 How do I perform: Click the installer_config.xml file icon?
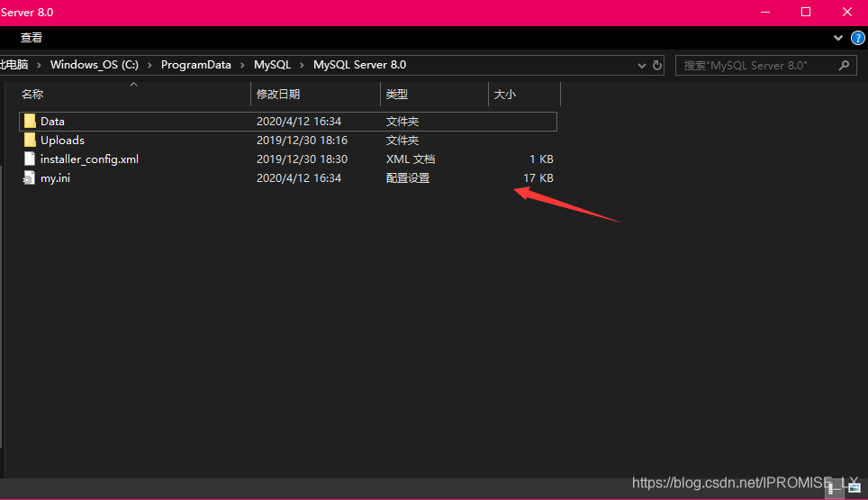coord(30,159)
